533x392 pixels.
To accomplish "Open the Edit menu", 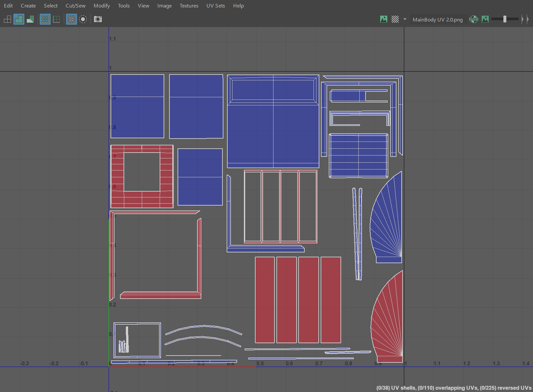I will point(8,6).
